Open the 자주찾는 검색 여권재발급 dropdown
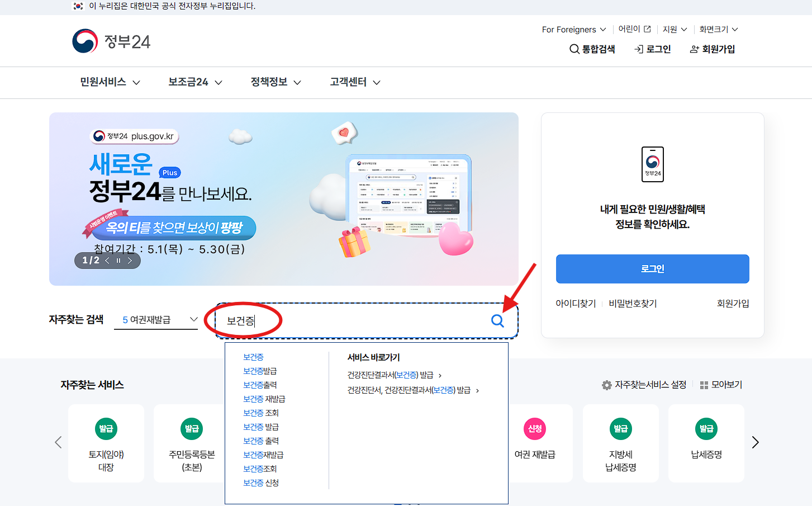Viewport: 812px width, 506px height. [156, 320]
